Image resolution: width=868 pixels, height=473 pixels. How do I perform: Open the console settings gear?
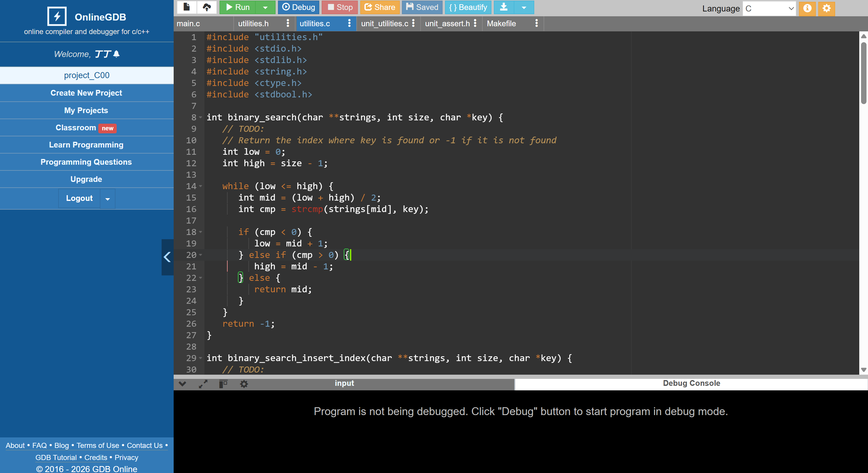[x=244, y=384]
